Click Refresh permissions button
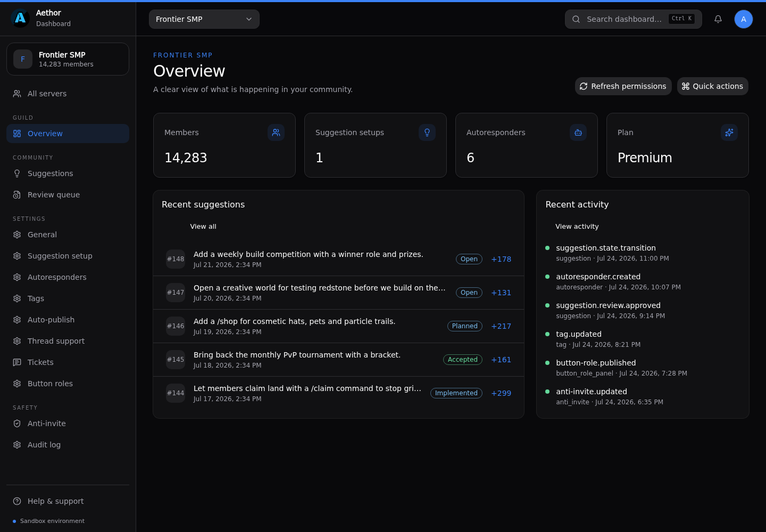This screenshot has width=766, height=532. click(623, 86)
